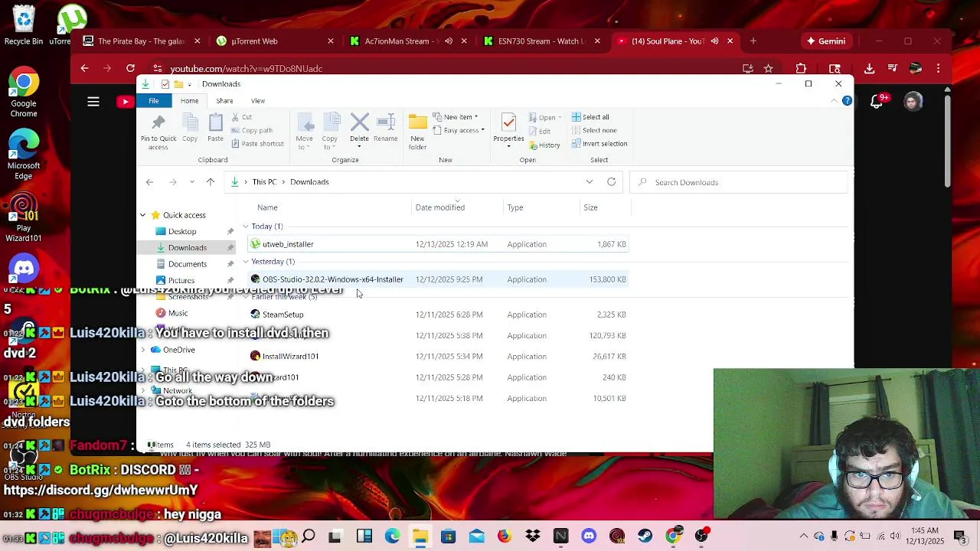Click Select all in ribbon
980x551 pixels.
[x=590, y=117]
